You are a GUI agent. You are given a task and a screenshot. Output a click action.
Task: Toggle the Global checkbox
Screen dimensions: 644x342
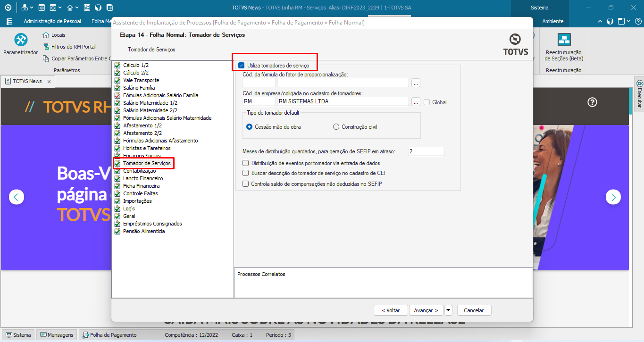(427, 102)
